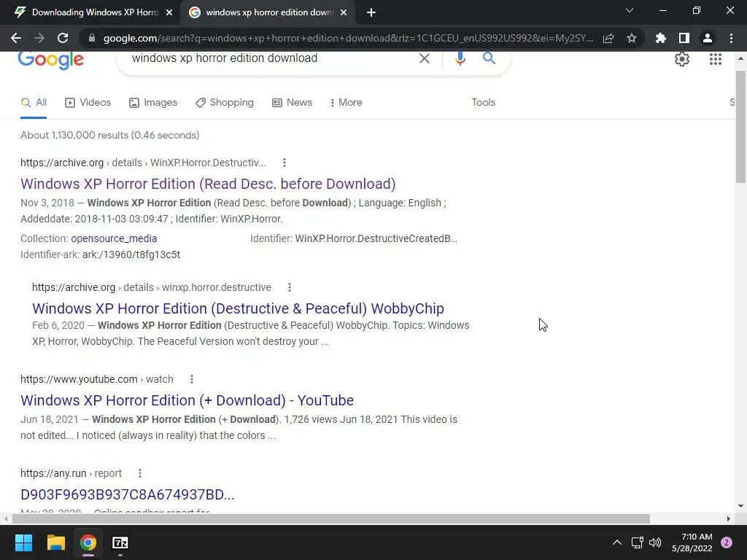Go back with the browser back arrow
747x560 pixels.
tap(16, 38)
